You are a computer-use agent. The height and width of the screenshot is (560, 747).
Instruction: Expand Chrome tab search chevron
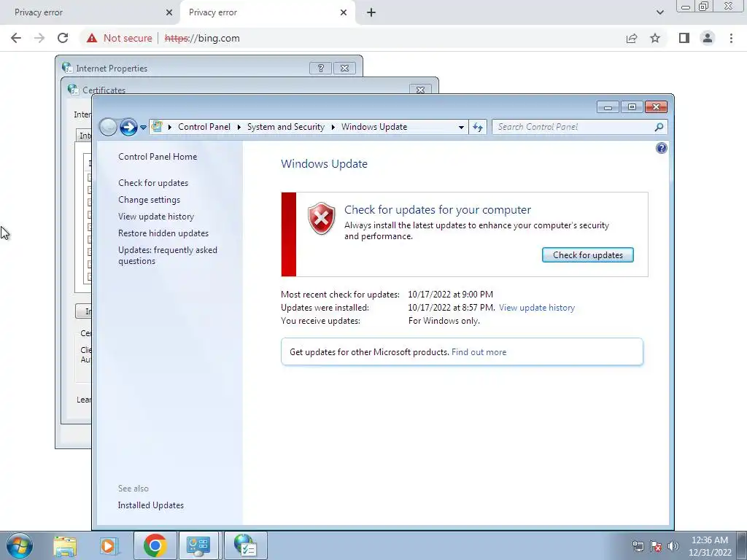(x=659, y=12)
